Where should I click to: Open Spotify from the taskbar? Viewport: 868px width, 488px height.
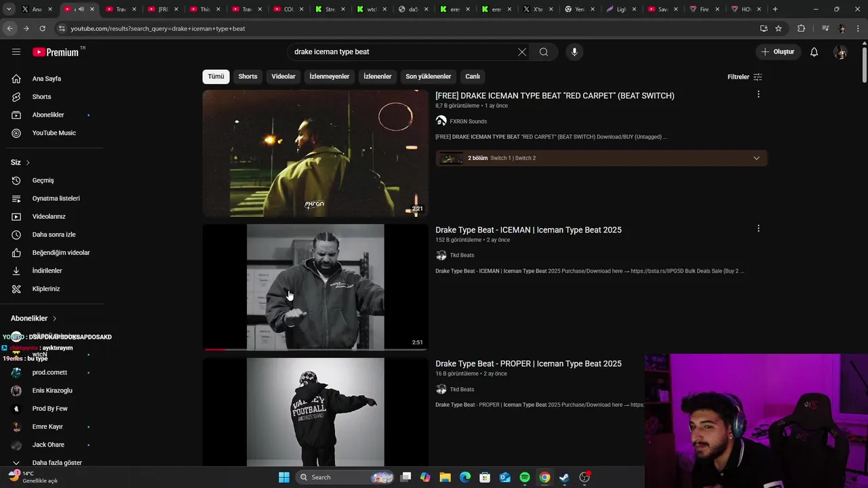click(525, 477)
